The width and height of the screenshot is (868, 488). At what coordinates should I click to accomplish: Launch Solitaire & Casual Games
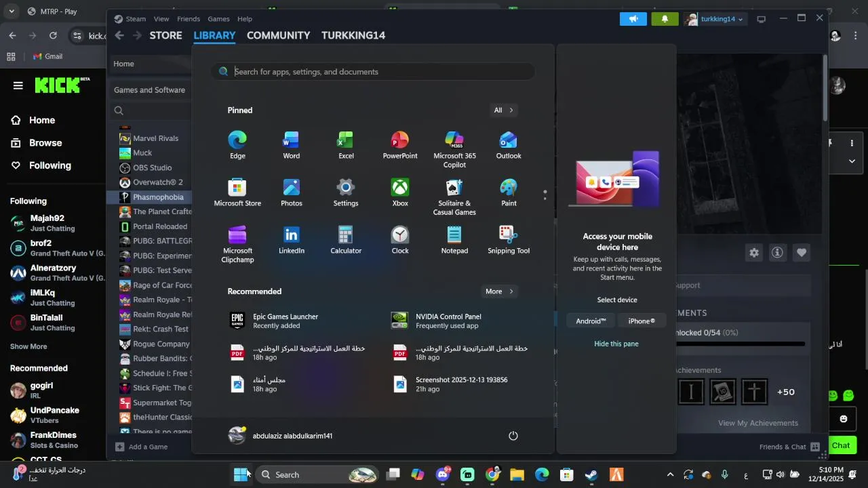point(454,197)
